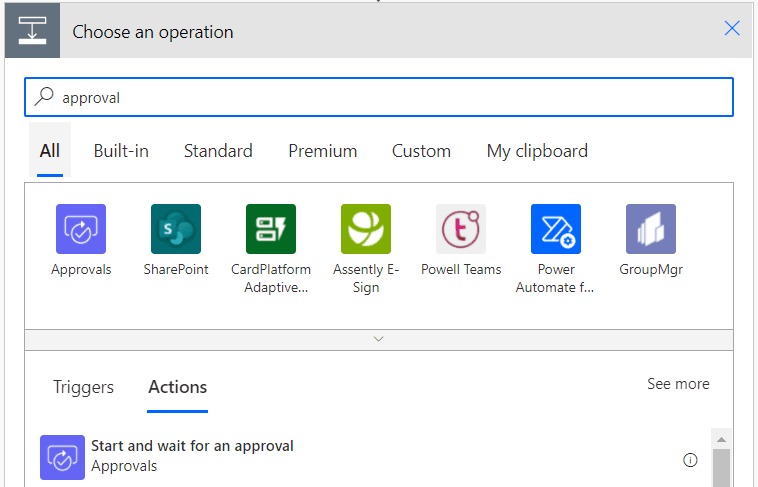
Task: Focus the search box containing approval
Action: 379,97
